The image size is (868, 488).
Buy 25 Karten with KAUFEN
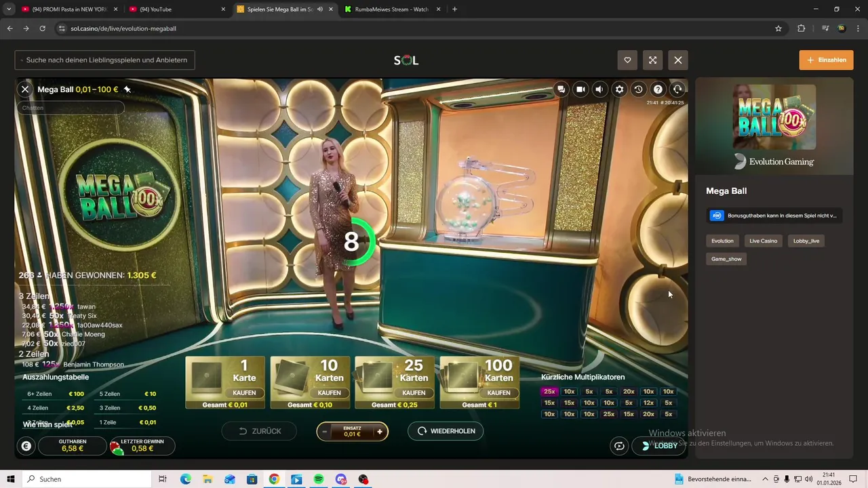[414, 392]
